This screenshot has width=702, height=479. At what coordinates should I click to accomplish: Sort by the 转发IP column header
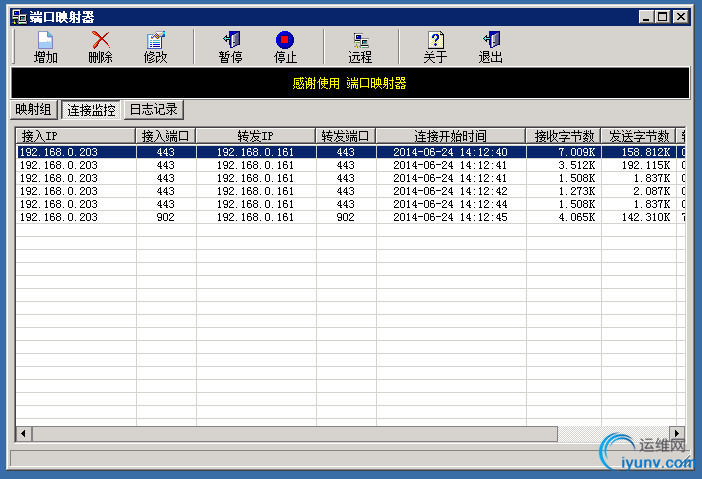(x=256, y=136)
